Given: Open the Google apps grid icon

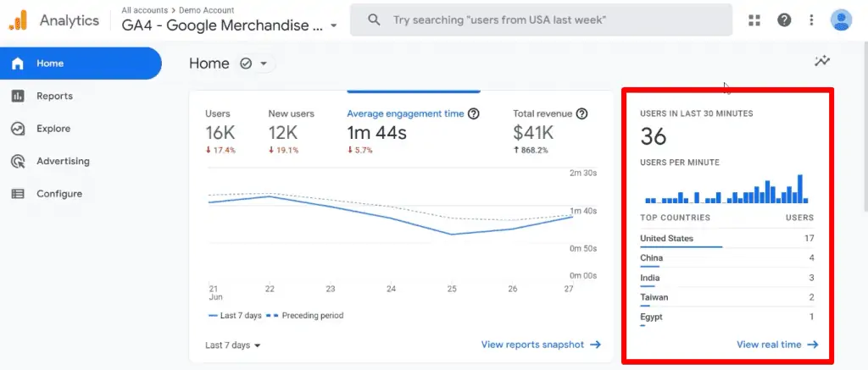Looking at the screenshot, I should 754,19.
